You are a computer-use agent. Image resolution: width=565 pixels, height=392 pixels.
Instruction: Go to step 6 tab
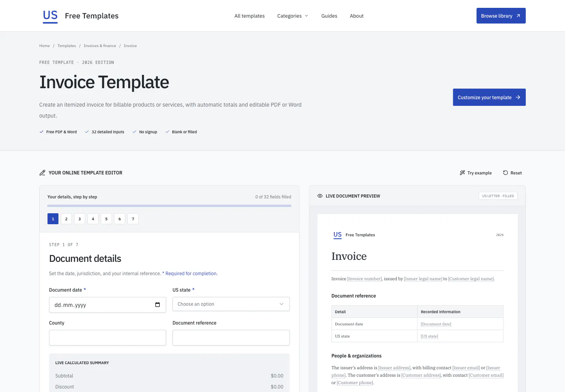(x=120, y=219)
